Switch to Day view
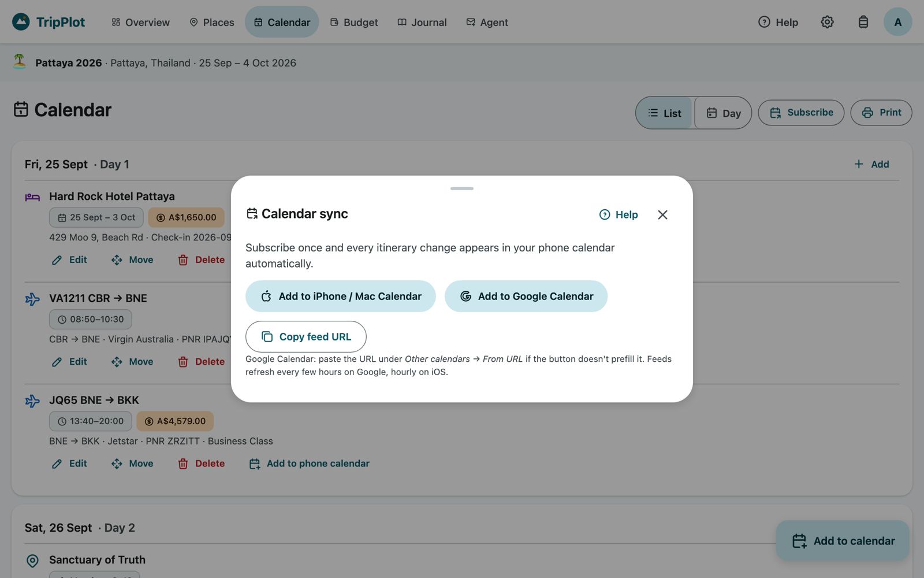 pos(723,113)
